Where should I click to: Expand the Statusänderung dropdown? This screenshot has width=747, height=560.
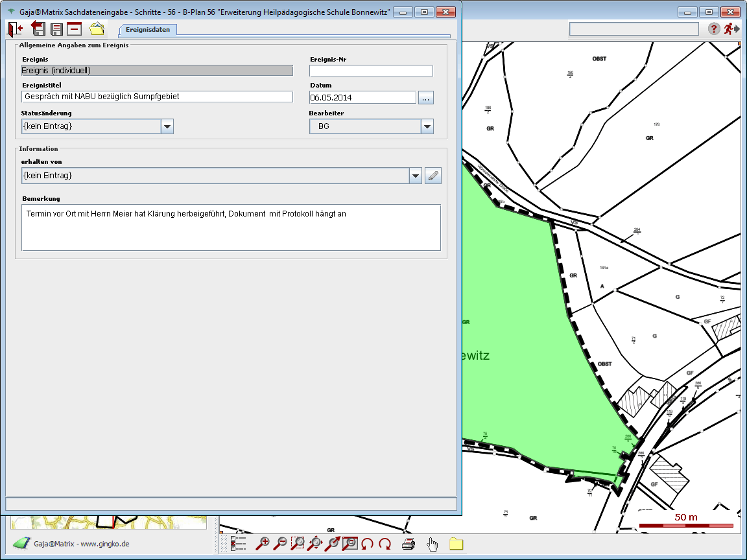click(x=167, y=126)
